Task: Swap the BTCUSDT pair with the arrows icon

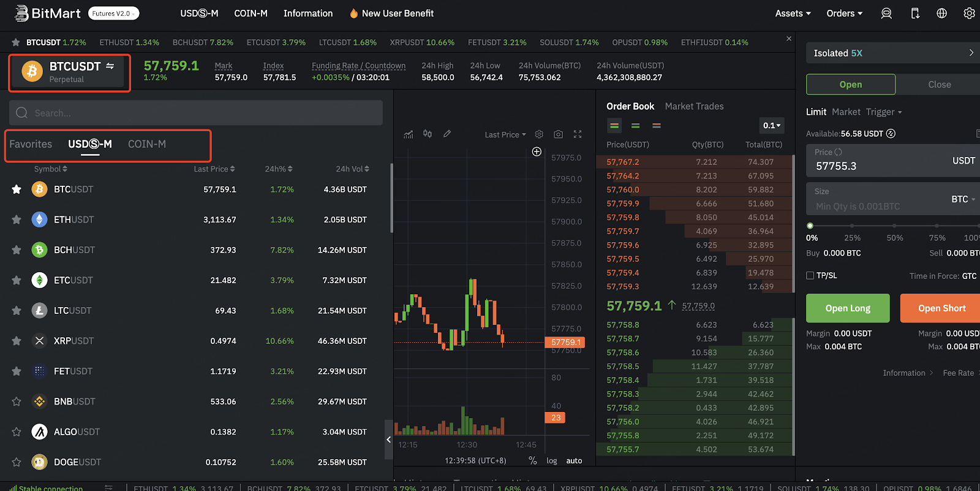Action: point(110,66)
